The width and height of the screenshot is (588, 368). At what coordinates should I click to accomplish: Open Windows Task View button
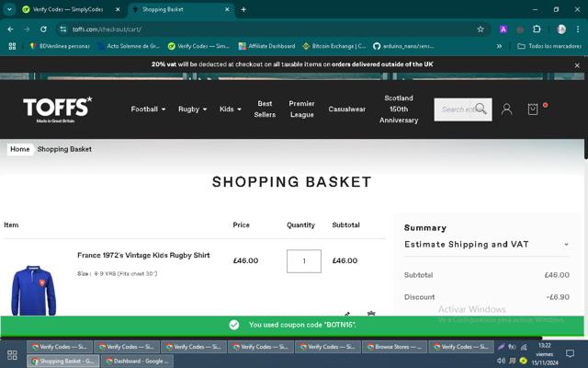[x=12, y=355]
